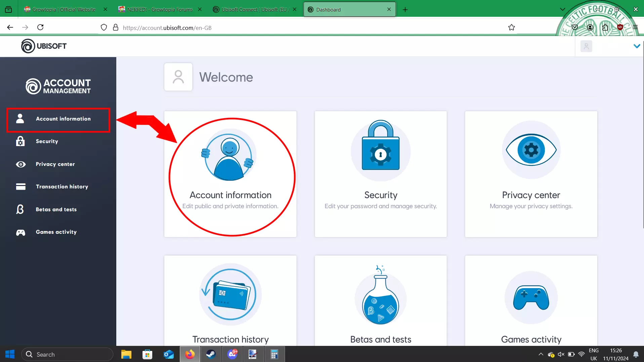Save the page to Pocket
Image resolution: width=644 pixels, height=362 pixels.
(575, 28)
